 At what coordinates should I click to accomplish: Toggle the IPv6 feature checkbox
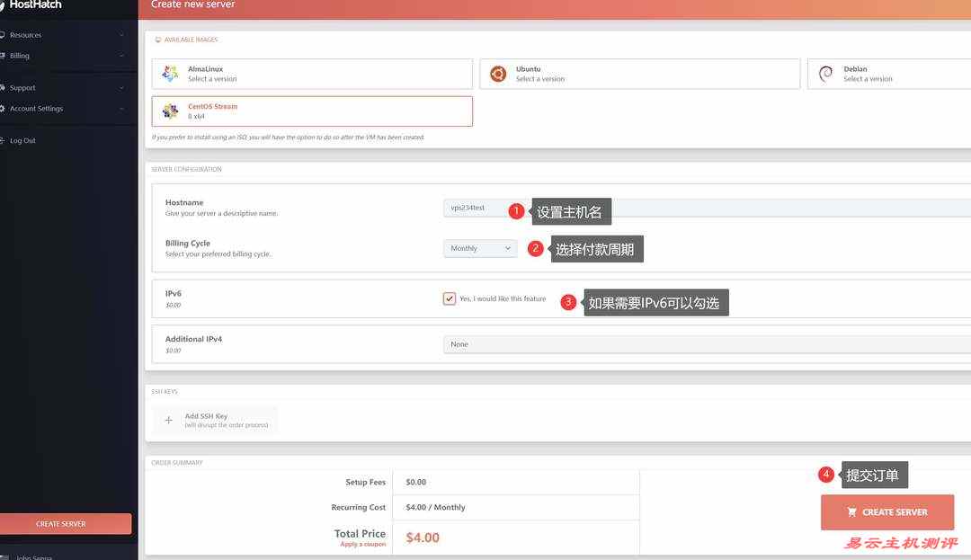(450, 298)
